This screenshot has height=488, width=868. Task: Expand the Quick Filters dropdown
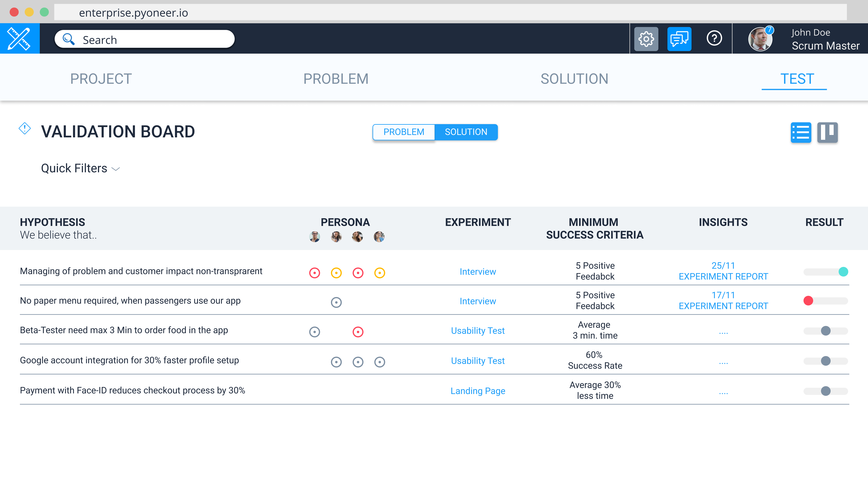pos(80,168)
